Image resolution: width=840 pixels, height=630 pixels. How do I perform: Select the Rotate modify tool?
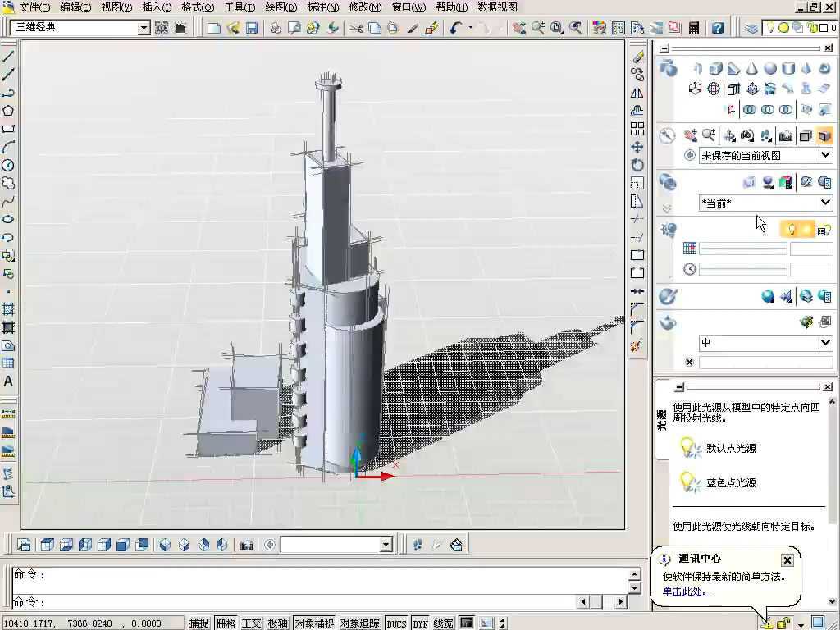(637, 165)
